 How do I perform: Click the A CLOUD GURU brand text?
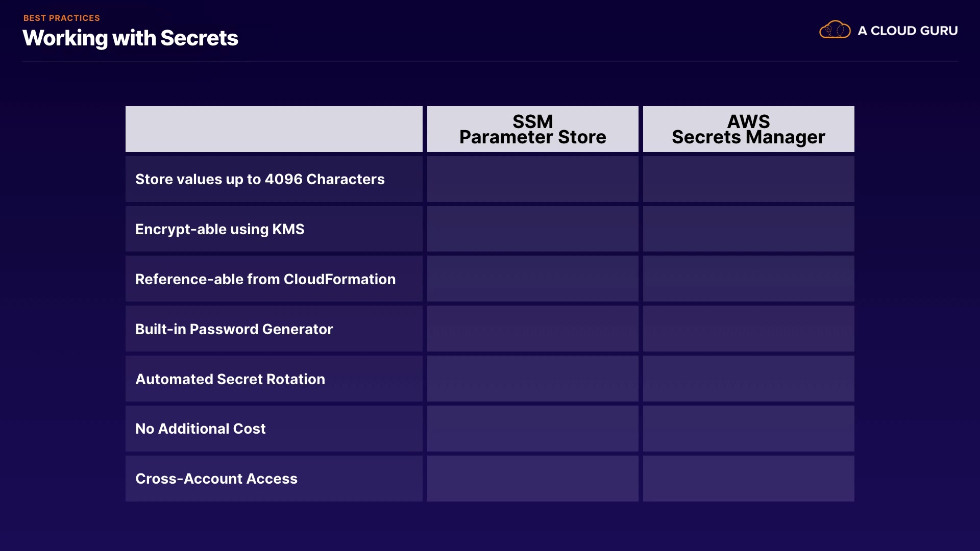coord(908,31)
